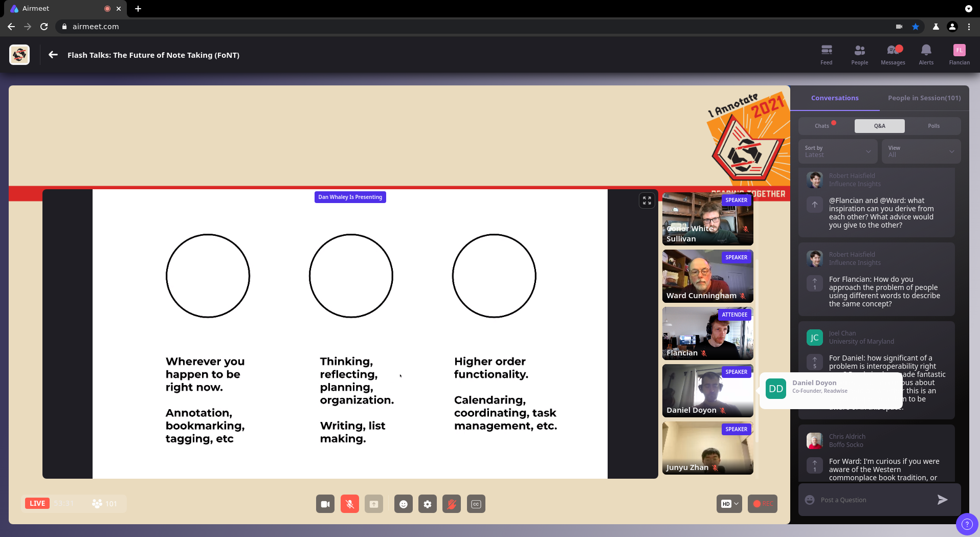This screenshot has height=537, width=980.
Task: Open the help question-mark bubble
Action: click(x=967, y=524)
